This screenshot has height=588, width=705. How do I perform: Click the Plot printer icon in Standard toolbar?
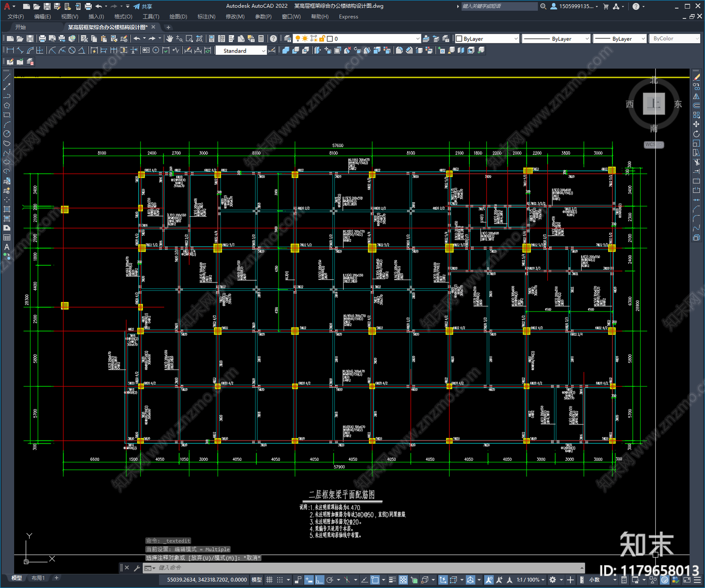pyautogui.click(x=42, y=39)
